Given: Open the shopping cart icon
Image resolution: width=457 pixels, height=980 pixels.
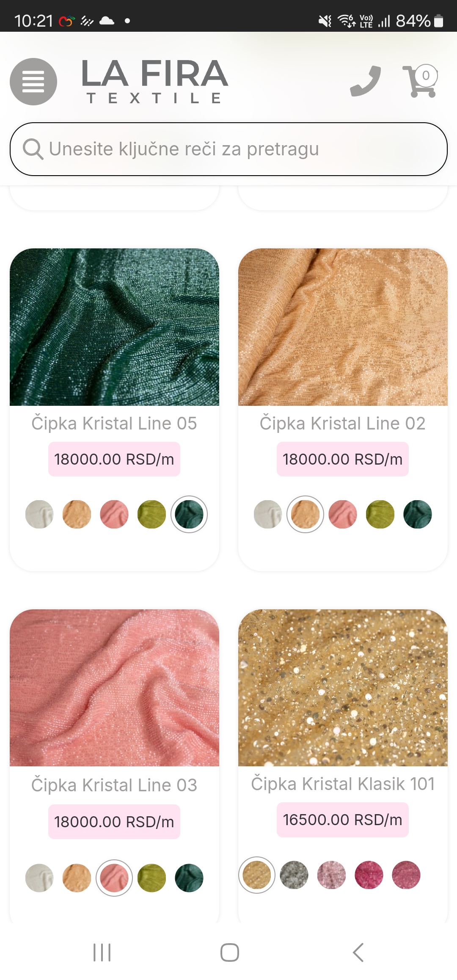Looking at the screenshot, I should (x=420, y=81).
